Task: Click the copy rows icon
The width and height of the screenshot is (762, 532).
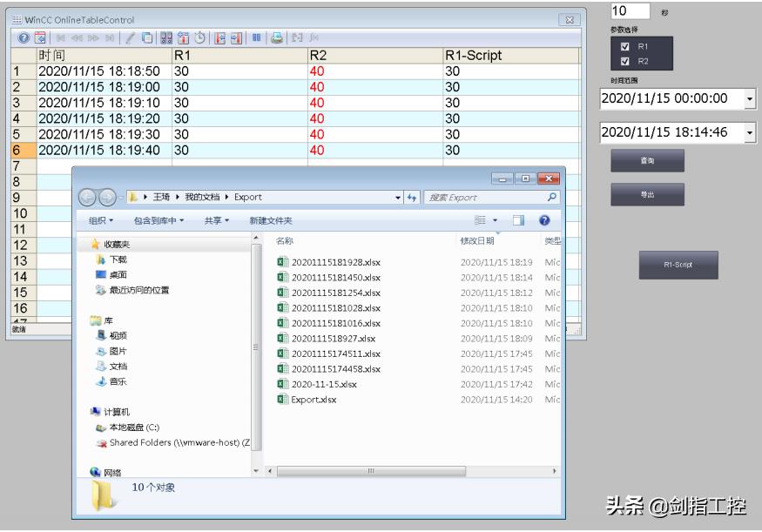Action: (x=145, y=37)
